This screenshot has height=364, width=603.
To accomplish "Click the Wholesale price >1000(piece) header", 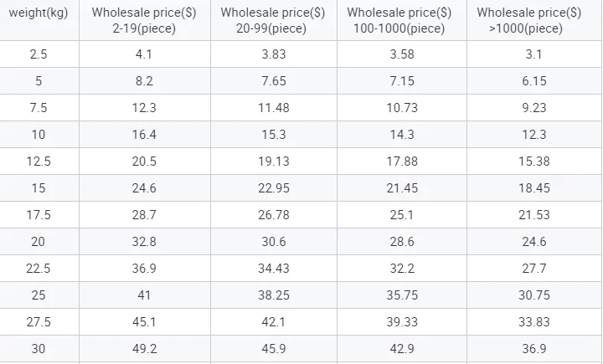I will tap(528, 21).
